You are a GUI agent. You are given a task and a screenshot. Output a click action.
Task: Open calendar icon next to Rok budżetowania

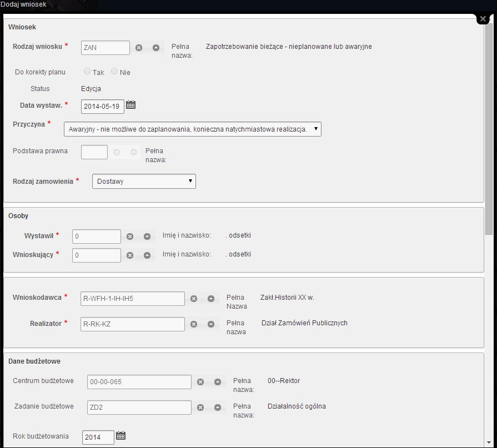click(x=121, y=436)
